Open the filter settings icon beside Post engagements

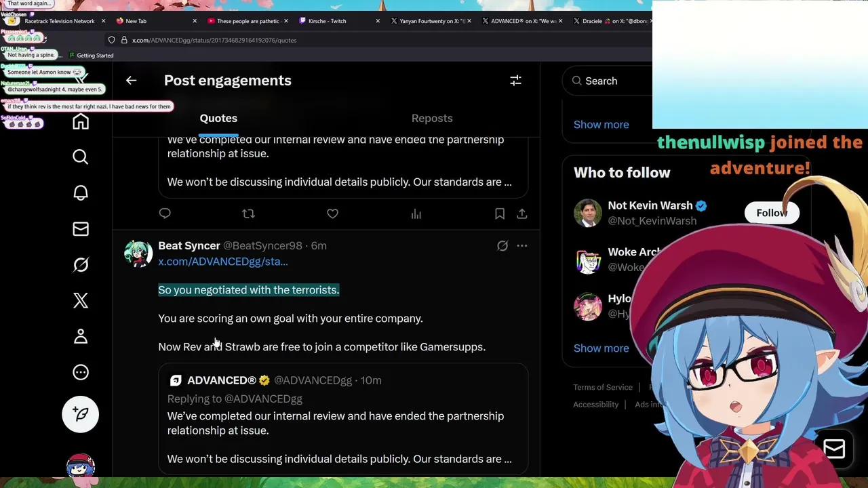coord(515,81)
